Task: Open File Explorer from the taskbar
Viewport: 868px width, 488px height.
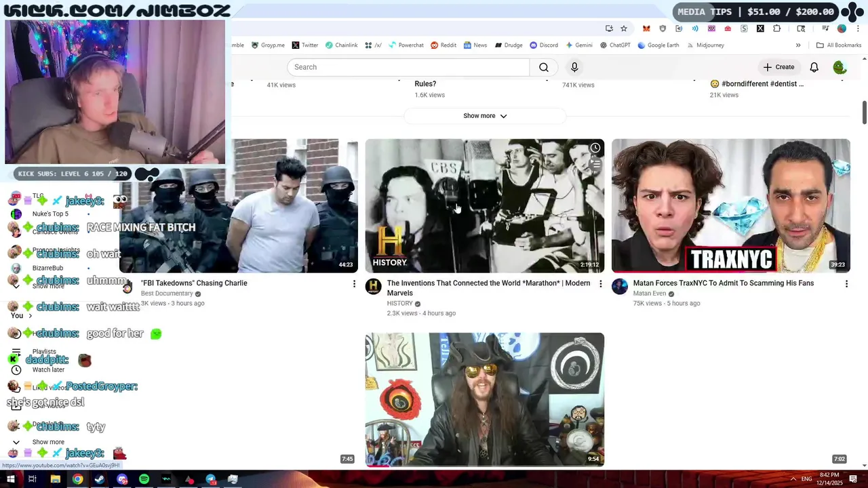Action: (x=55, y=479)
